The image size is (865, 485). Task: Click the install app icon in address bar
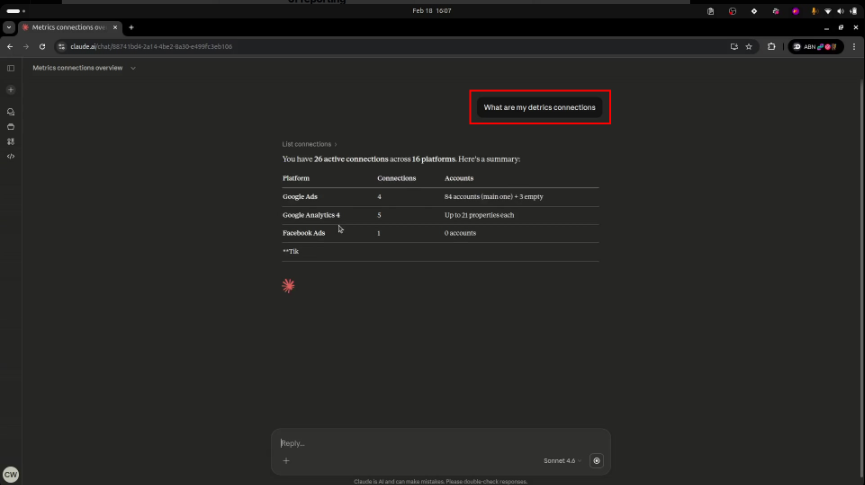[x=734, y=47]
